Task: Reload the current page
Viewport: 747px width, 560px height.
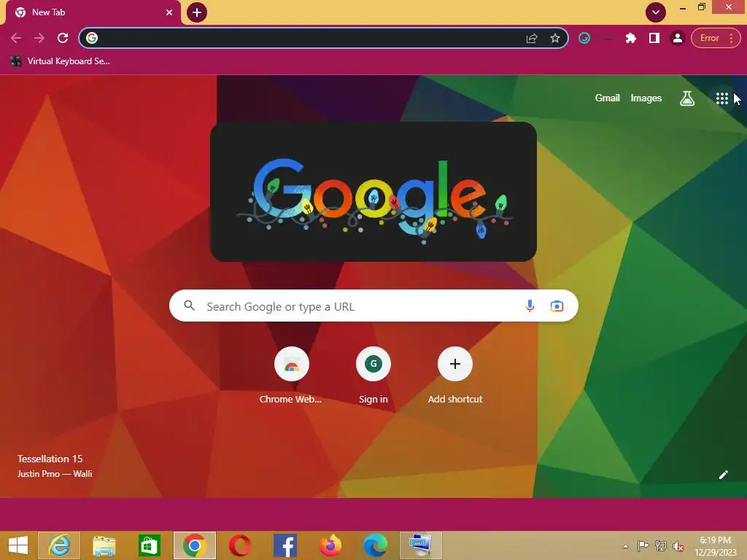Action: pos(63,38)
